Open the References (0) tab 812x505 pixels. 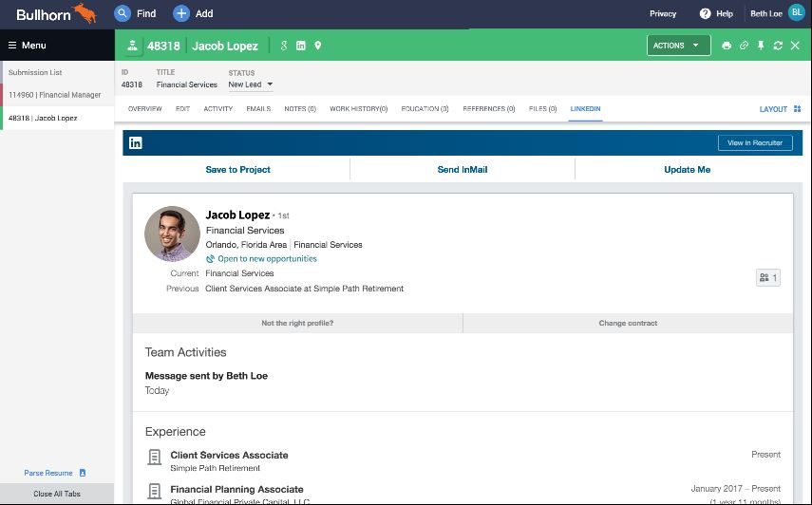(489, 108)
